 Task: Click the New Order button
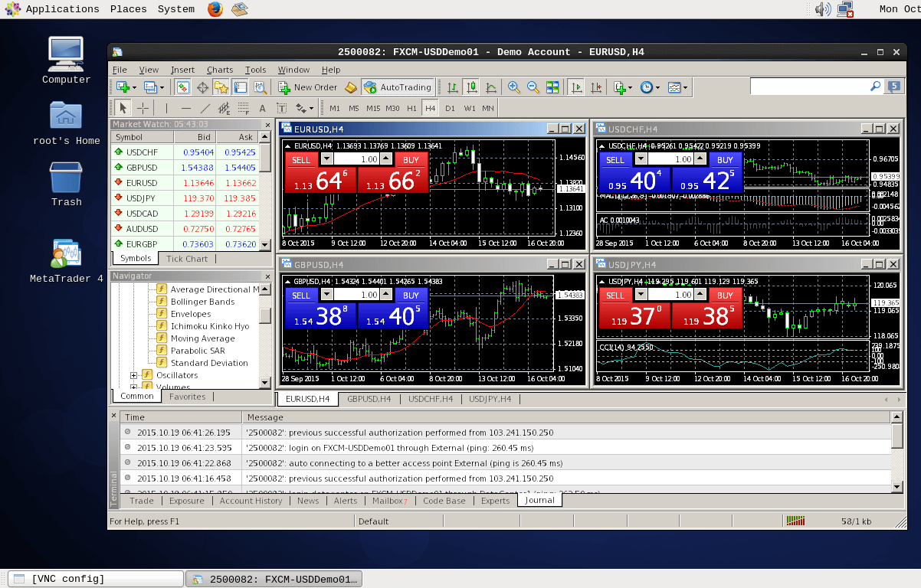(307, 87)
